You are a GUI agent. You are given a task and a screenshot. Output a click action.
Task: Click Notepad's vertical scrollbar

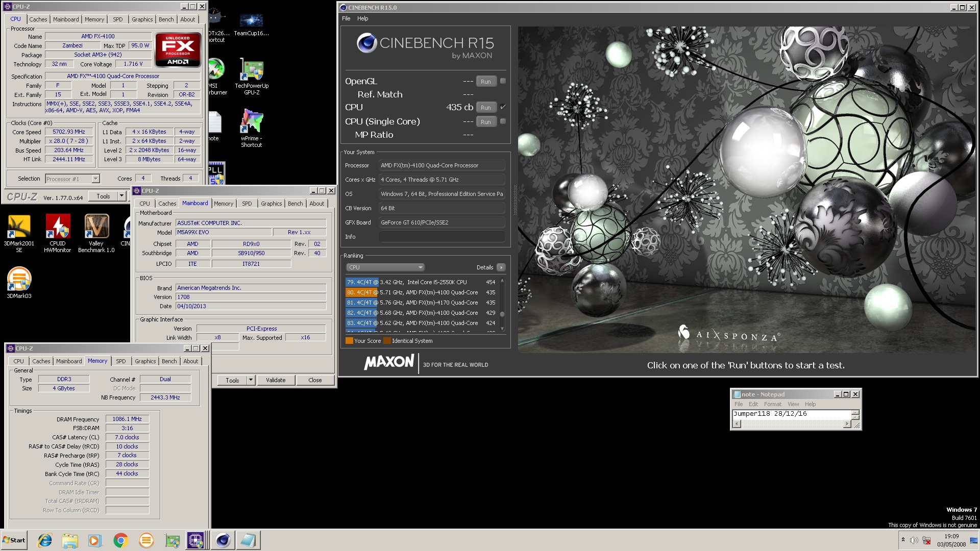(x=855, y=414)
